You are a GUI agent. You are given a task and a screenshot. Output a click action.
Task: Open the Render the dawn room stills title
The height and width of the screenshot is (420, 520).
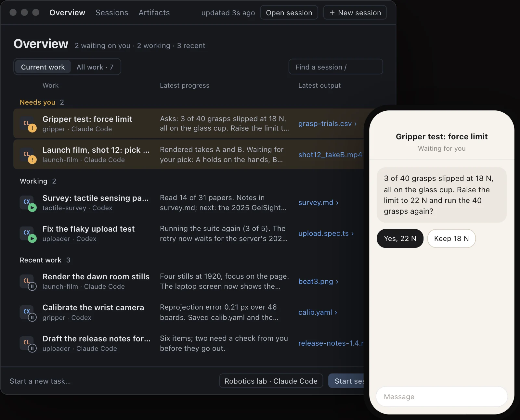pyautogui.click(x=96, y=276)
